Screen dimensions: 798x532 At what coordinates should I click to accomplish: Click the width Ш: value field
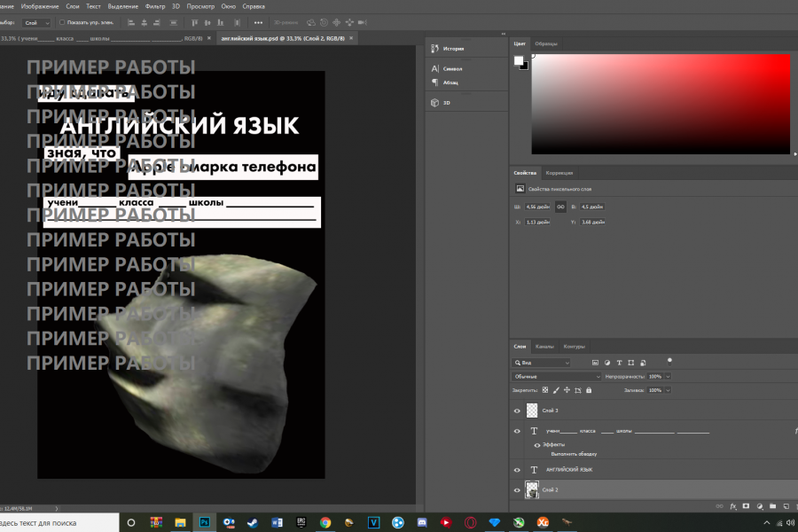(x=537, y=207)
